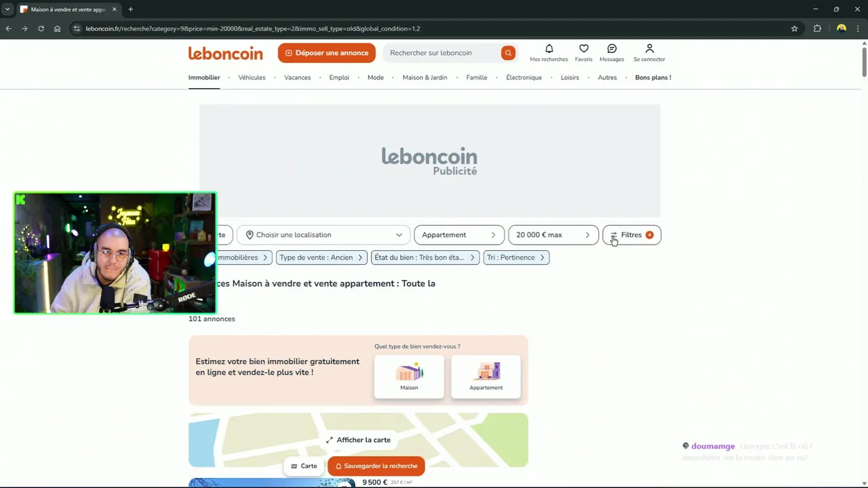Open Autres category
868x488 pixels.
click(x=608, y=77)
